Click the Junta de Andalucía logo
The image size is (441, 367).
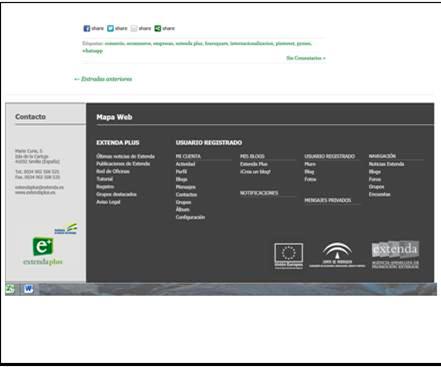coord(337,255)
